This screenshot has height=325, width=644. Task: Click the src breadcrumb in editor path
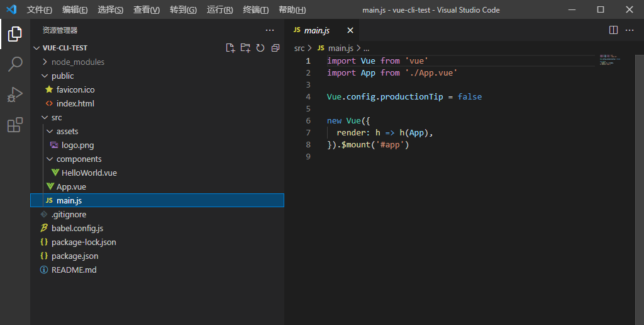click(299, 48)
